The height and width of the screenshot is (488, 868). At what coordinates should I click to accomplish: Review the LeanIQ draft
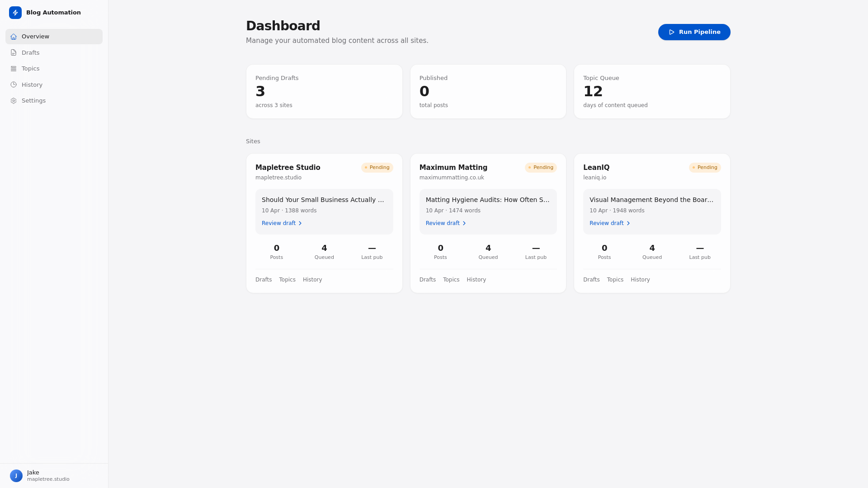pyautogui.click(x=609, y=223)
